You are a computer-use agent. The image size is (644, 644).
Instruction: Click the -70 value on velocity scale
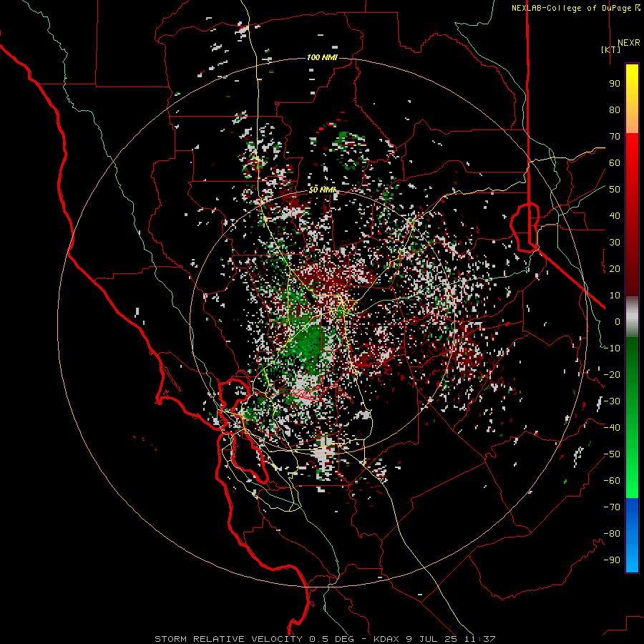[612, 507]
